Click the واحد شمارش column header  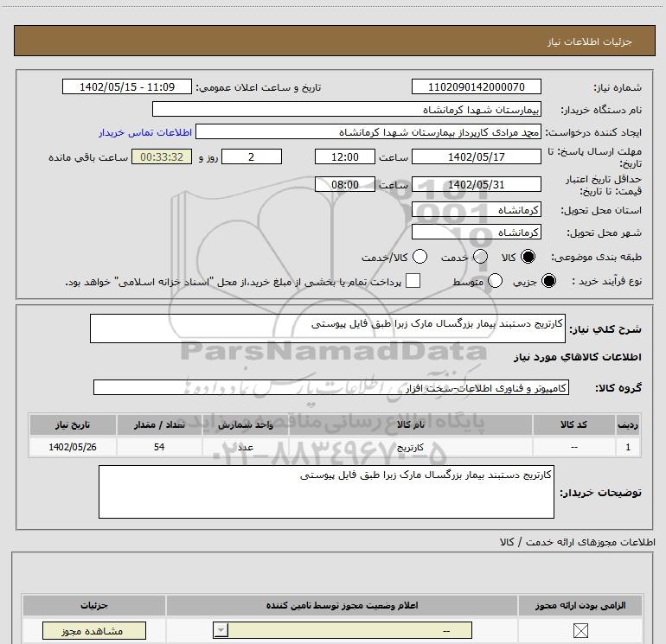245,424
